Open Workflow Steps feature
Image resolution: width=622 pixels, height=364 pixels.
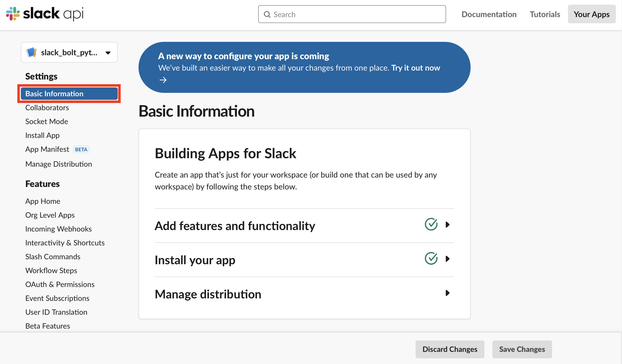point(51,270)
